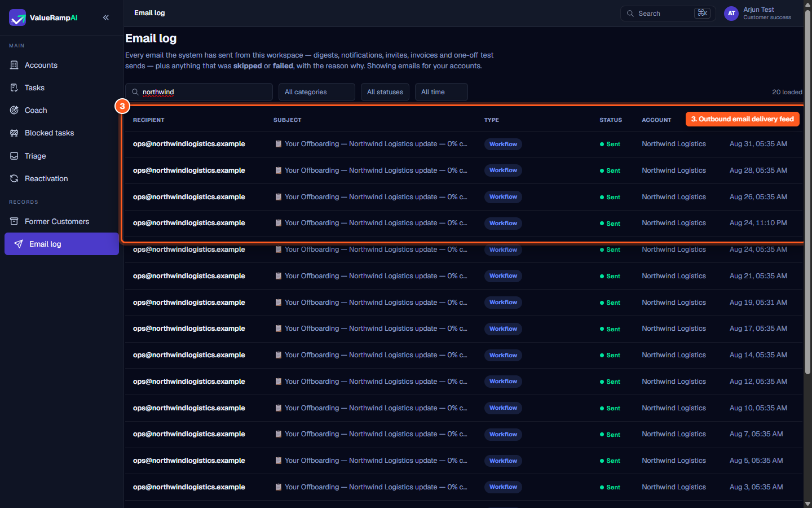Click the SUBJECT column header
The height and width of the screenshot is (508, 812).
pos(288,120)
